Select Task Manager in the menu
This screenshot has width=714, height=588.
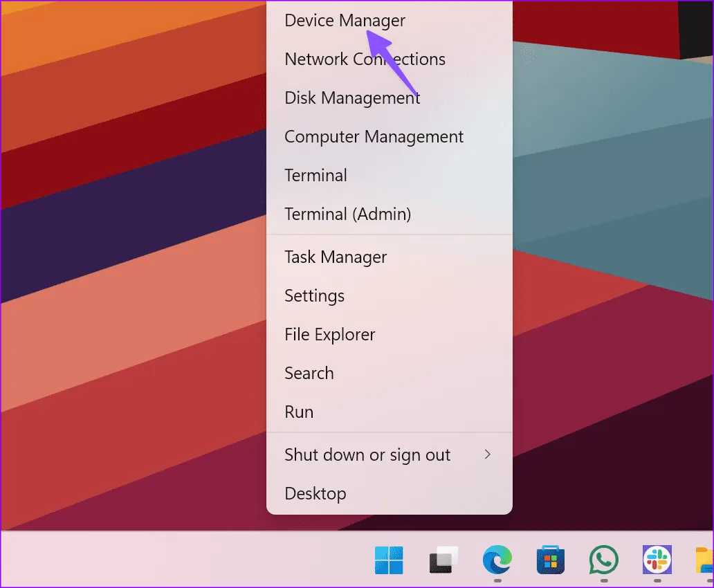click(x=336, y=257)
